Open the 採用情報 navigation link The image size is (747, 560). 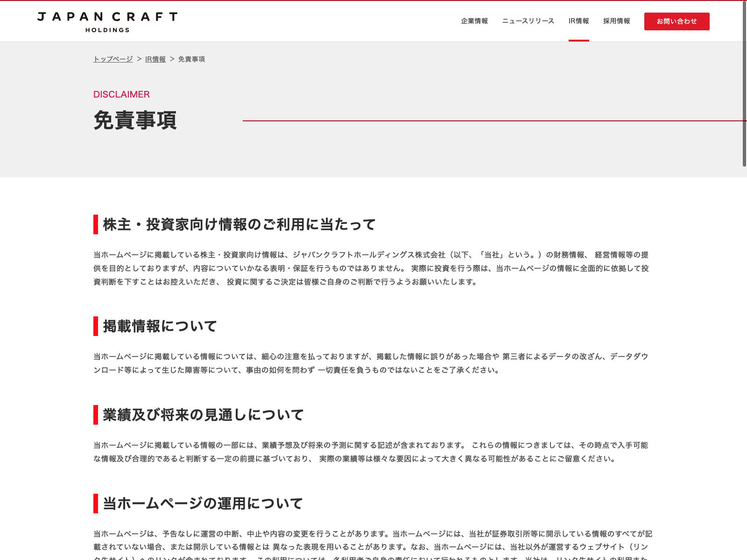tap(616, 21)
